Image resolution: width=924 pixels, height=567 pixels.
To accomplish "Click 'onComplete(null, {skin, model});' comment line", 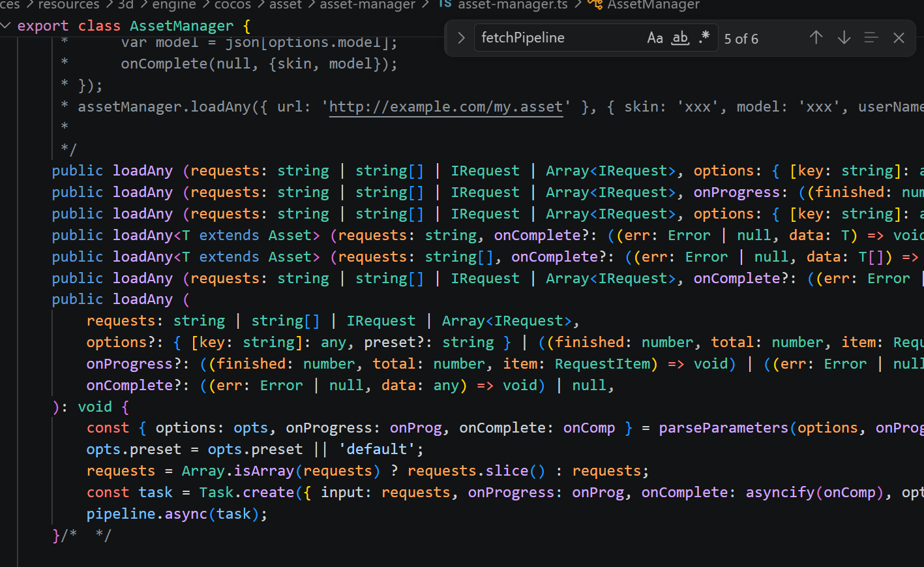I will [x=259, y=63].
